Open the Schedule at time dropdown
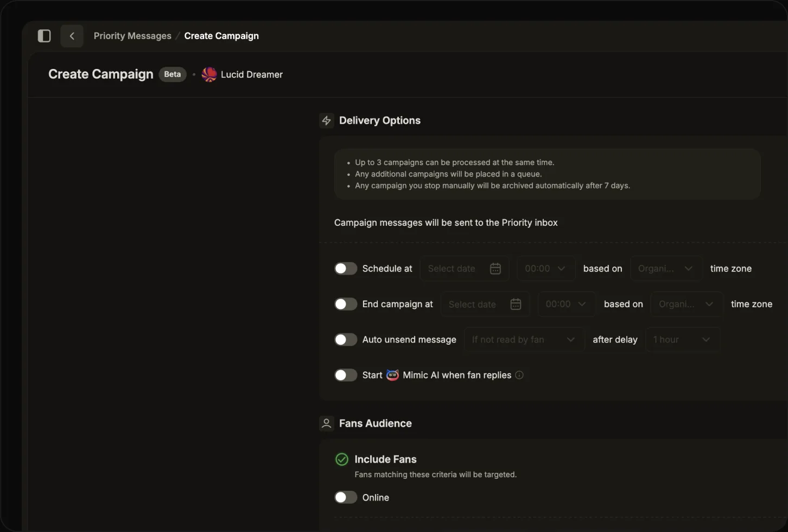The width and height of the screenshot is (788, 532). [546, 269]
